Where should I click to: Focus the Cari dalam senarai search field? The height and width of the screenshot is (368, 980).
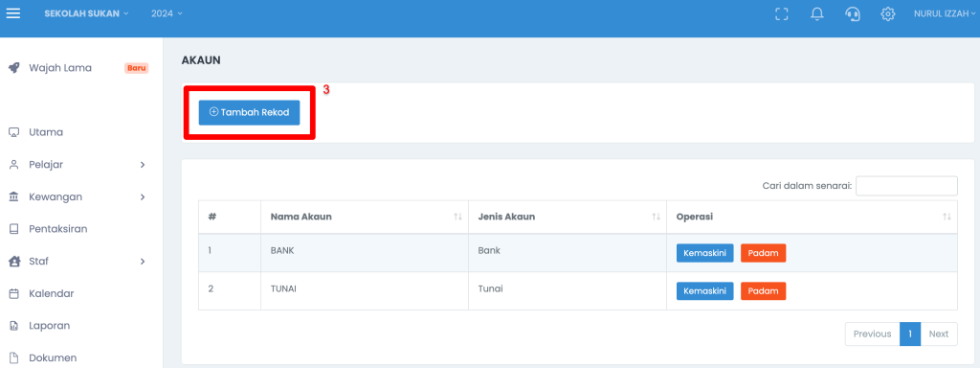coord(906,186)
